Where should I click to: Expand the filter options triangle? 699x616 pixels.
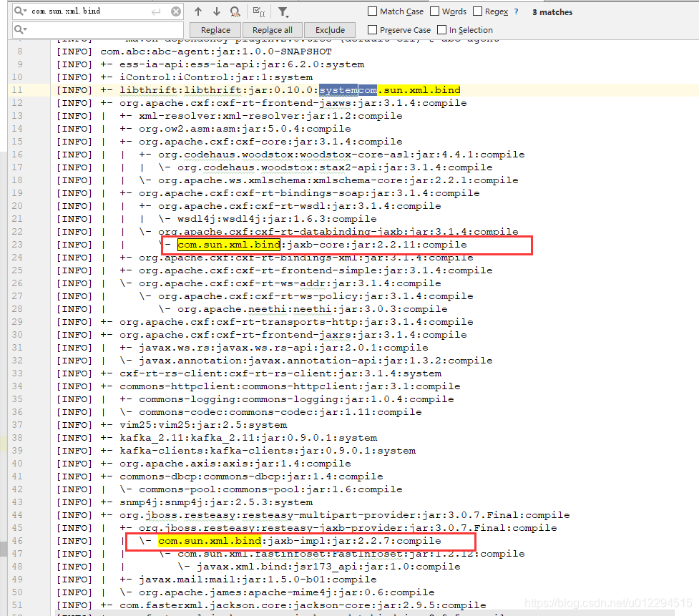(288, 15)
